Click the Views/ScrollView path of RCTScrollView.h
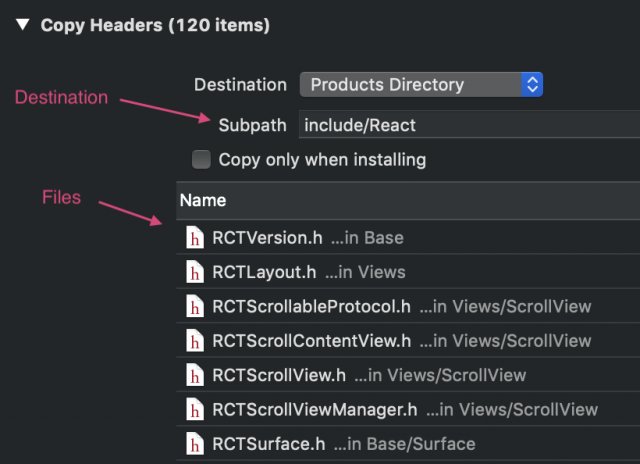This screenshot has height=464, width=640. pos(440,375)
